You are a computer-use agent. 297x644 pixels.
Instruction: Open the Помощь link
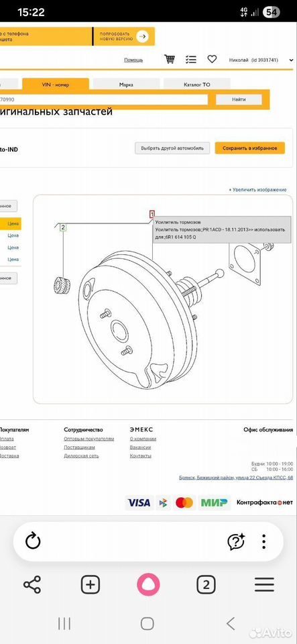(133, 60)
